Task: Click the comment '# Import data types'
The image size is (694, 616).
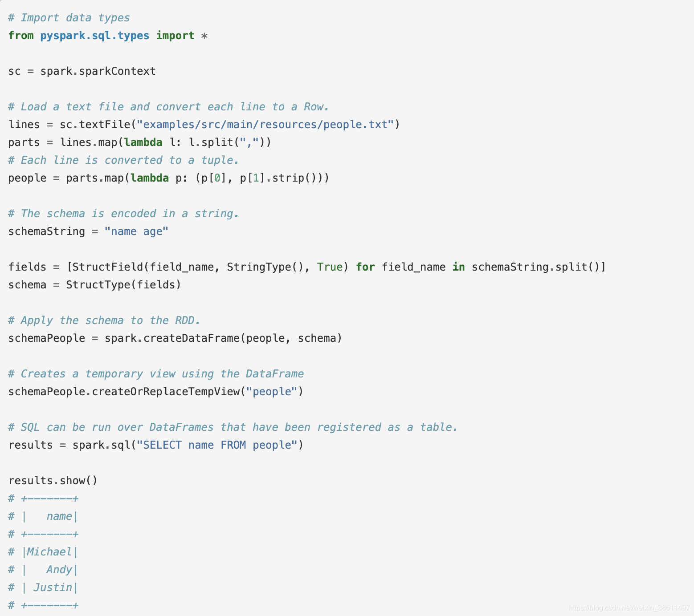Action: pyautogui.click(x=69, y=18)
